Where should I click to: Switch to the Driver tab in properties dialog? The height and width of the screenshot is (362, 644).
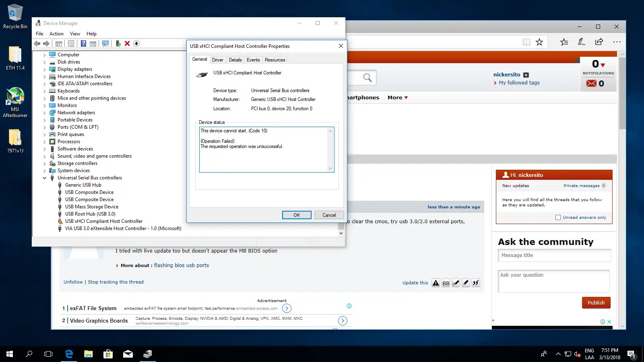pyautogui.click(x=218, y=60)
